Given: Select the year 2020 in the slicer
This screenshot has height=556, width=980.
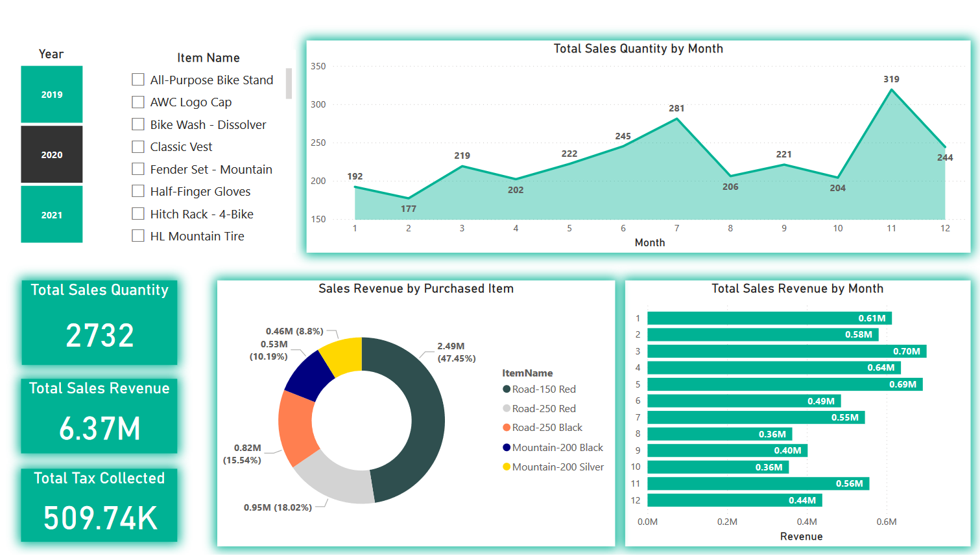Looking at the screenshot, I should pos(51,154).
